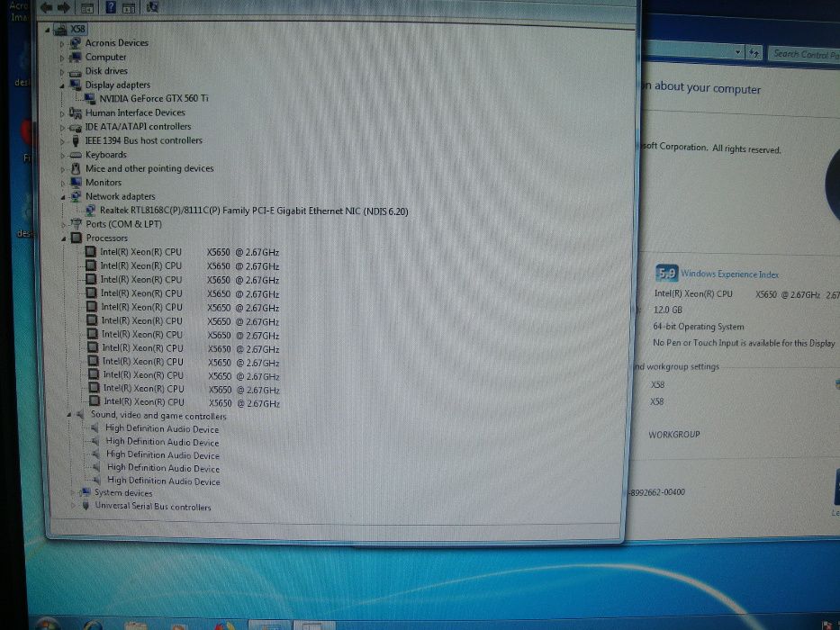Select the Monitors category icon

coord(76,182)
